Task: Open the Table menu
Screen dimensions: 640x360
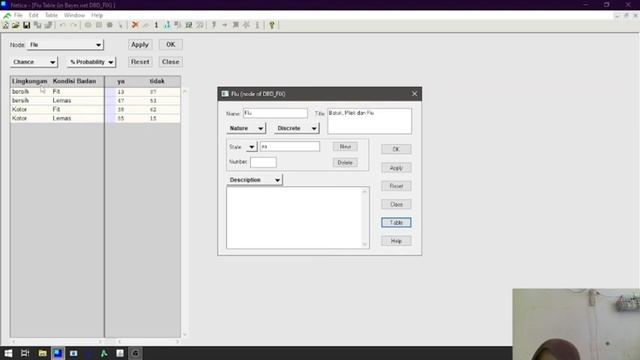Action: point(51,16)
